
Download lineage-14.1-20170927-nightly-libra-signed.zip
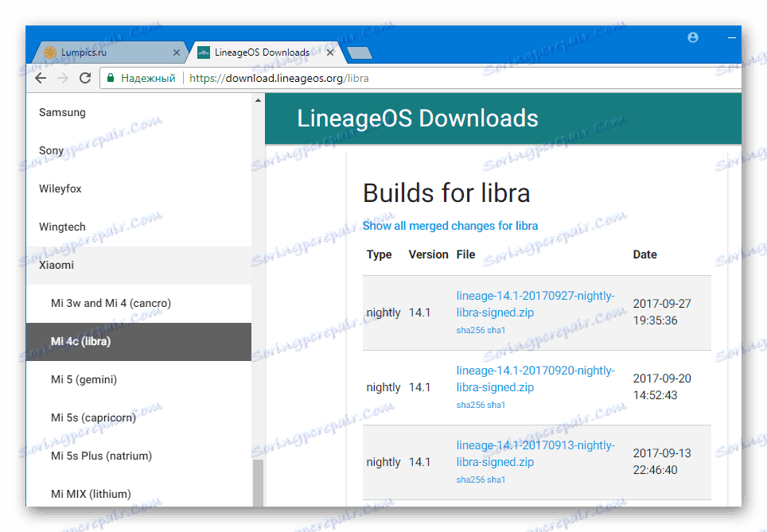click(535, 304)
